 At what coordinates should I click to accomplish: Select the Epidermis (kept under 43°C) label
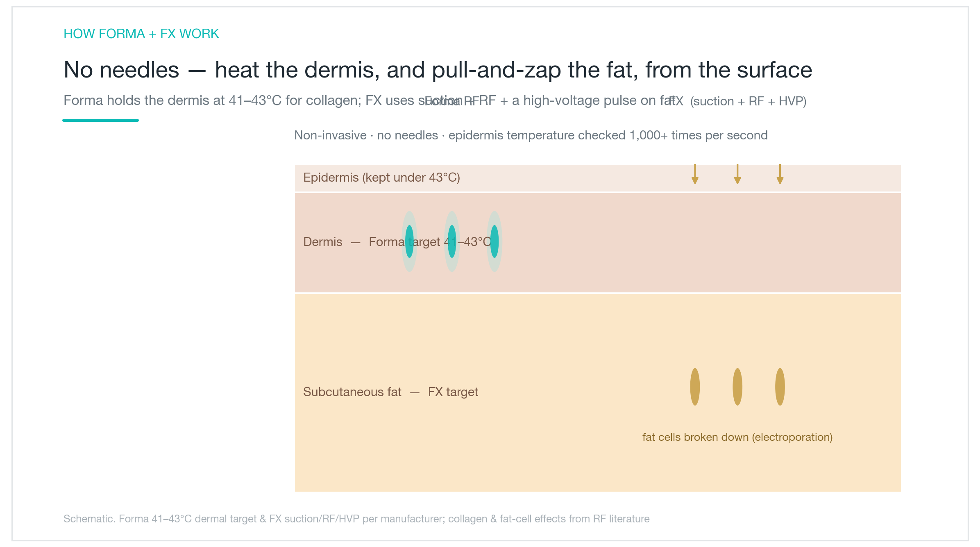[381, 178]
